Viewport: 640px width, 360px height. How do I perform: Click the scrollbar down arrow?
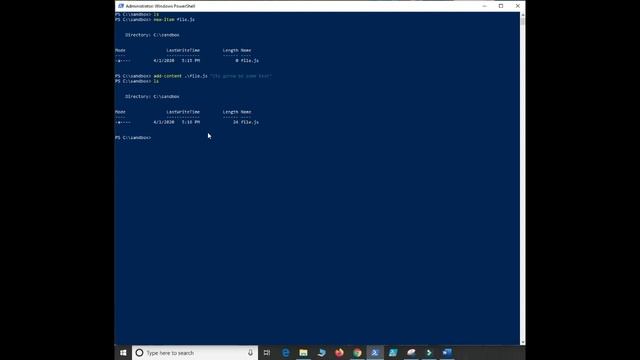coord(523,342)
